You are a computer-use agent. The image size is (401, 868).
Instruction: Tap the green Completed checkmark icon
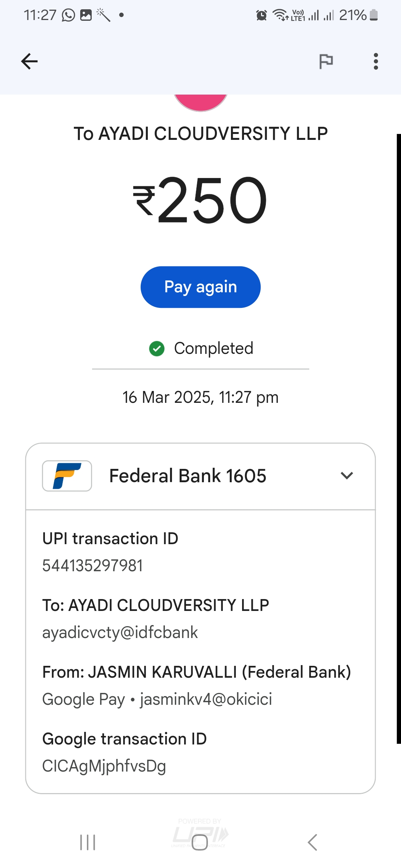157,349
